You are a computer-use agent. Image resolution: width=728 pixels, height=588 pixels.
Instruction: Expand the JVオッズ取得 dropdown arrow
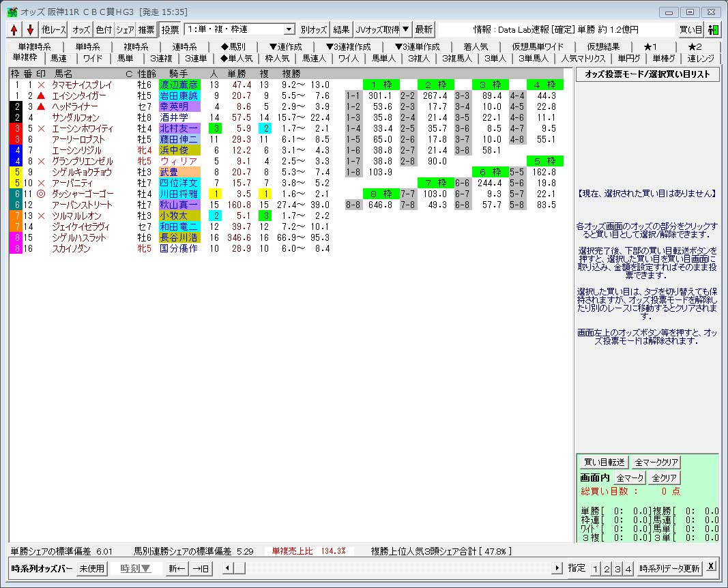click(405, 29)
